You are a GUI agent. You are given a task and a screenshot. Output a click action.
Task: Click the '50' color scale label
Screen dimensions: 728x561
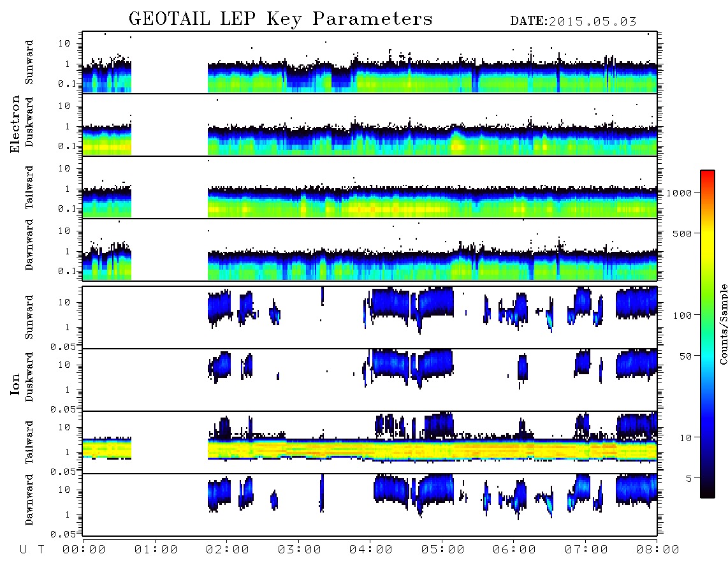click(686, 356)
